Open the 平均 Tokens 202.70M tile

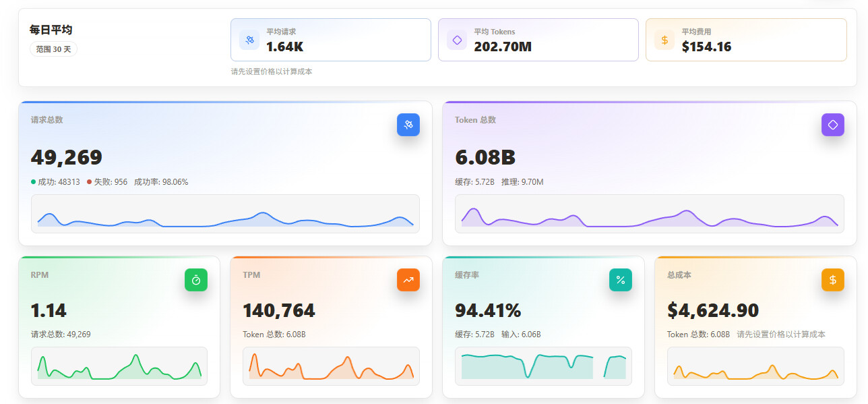[x=538, y=40]
